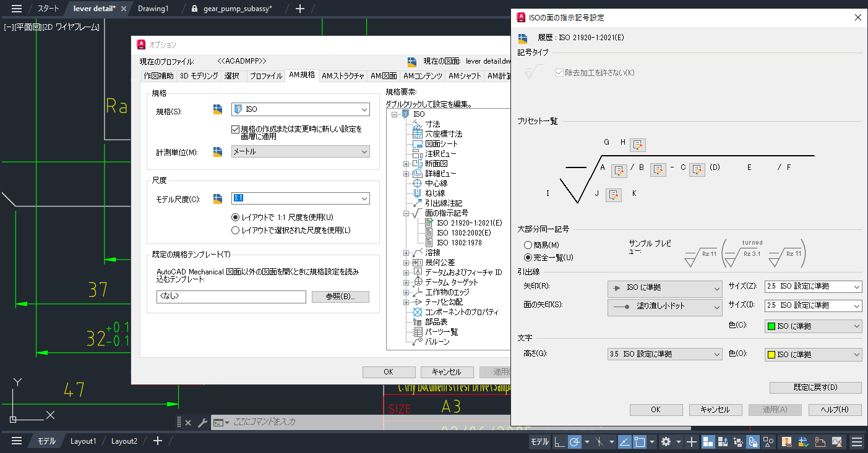Click OK in the ISO surface symbol dialog
The height and width of the screenshot is (453, 868).
tap(656, 410)
